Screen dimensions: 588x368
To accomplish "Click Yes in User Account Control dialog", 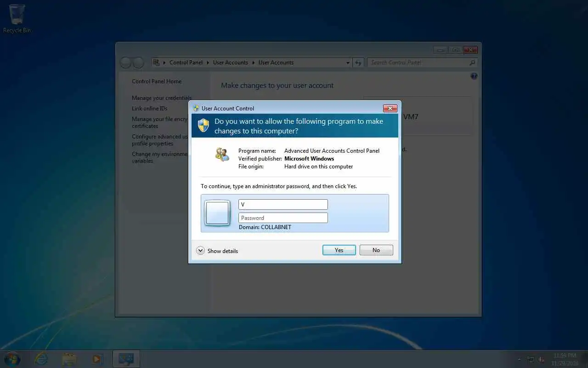I will pyautogui.click(x=339, y=250).
